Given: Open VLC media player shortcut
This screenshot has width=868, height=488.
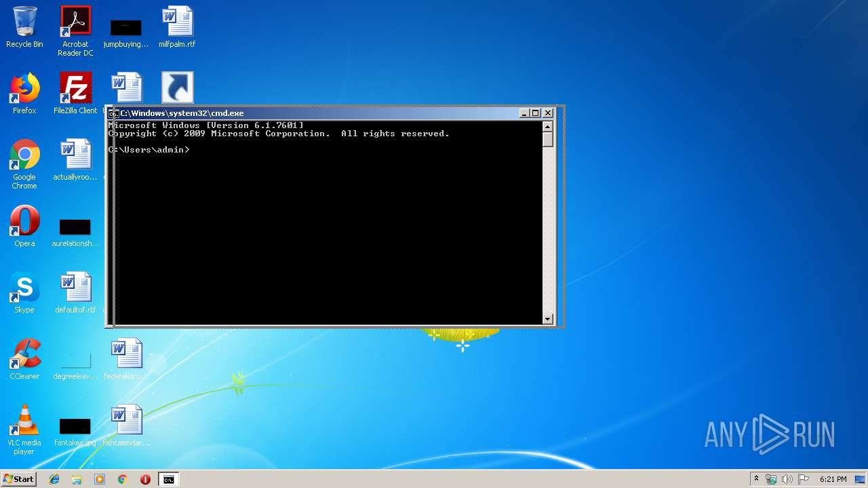Looking at the screenshot, I should (24, 430).
